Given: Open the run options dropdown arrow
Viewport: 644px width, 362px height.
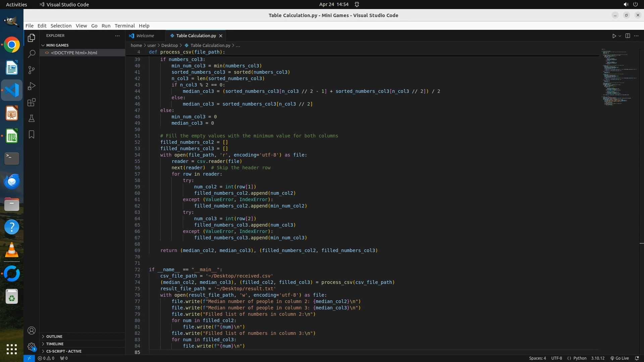Looking at the screenshot, I should (x=620, y=36).
